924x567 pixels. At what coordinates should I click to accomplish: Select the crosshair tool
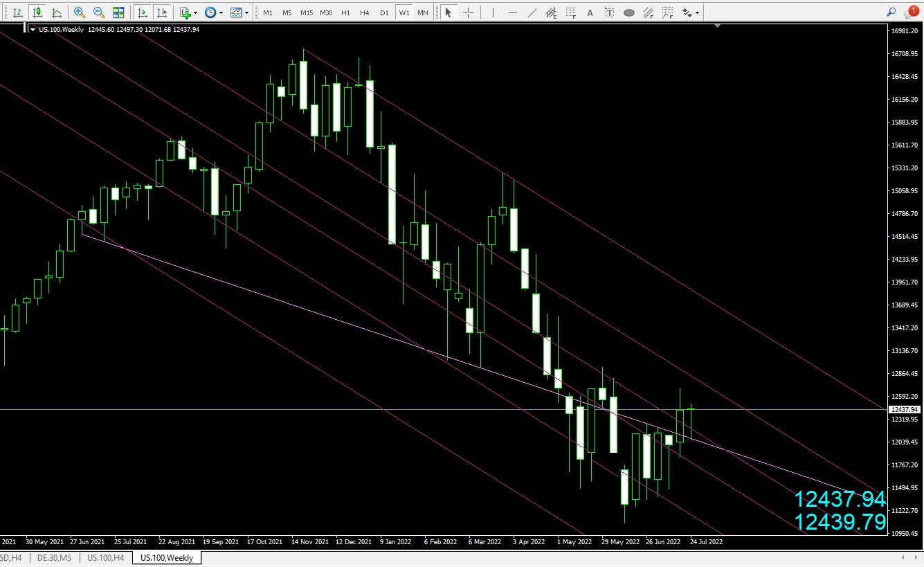tap(469, 12)
